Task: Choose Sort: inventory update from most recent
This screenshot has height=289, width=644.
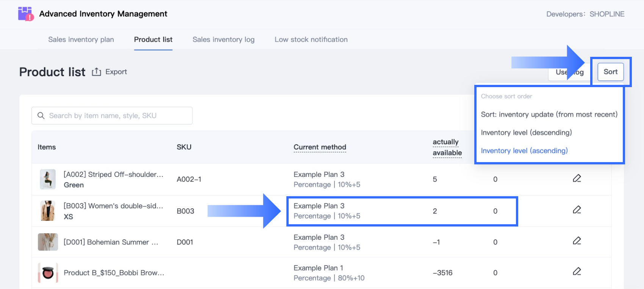Action: 549,114
